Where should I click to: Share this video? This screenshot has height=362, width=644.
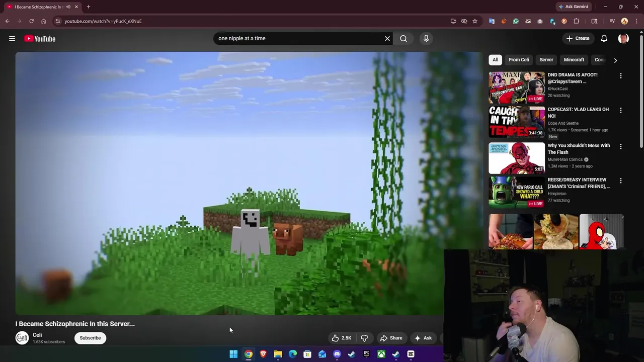(391, 338)
